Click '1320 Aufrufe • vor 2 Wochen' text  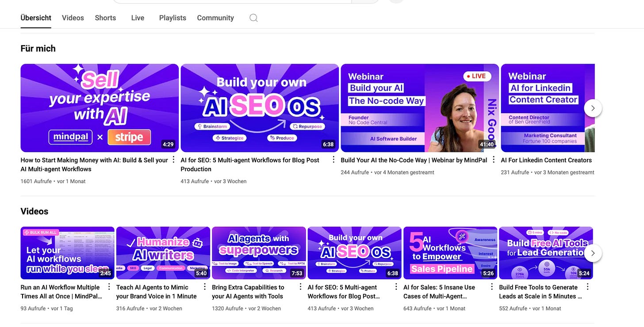pos(246,308)
